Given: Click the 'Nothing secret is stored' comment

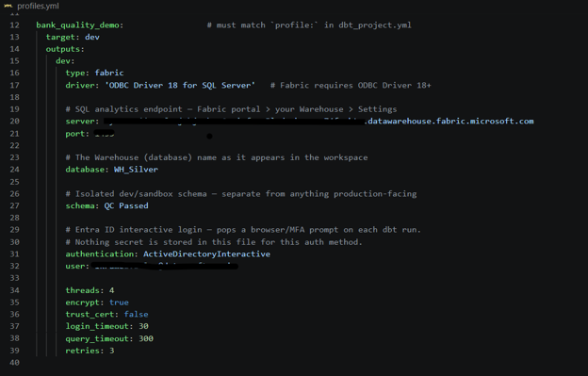Looking at the screenshot, I should (x=214, y=242).
